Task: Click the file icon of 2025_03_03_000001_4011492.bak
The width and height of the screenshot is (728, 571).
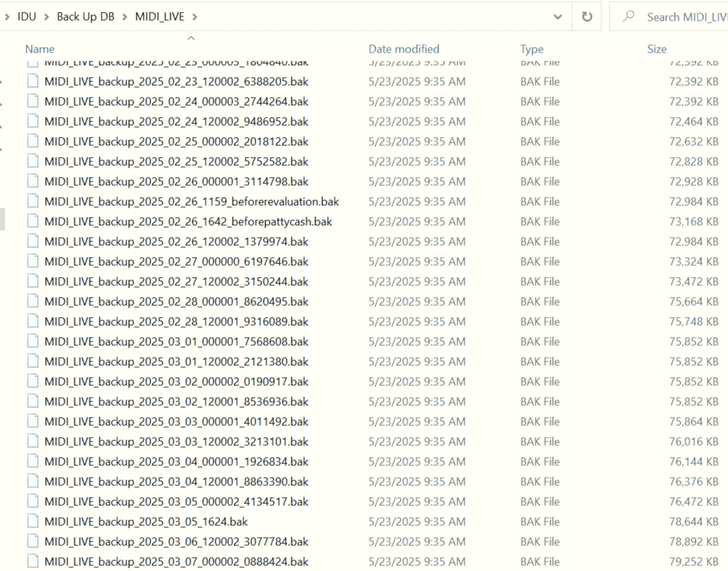Action: [33, 421]
